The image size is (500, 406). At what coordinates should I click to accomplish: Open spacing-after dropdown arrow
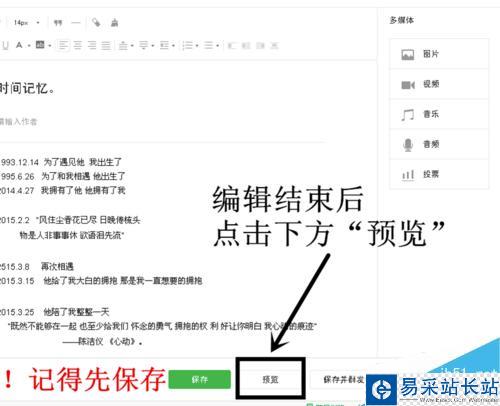153,46
